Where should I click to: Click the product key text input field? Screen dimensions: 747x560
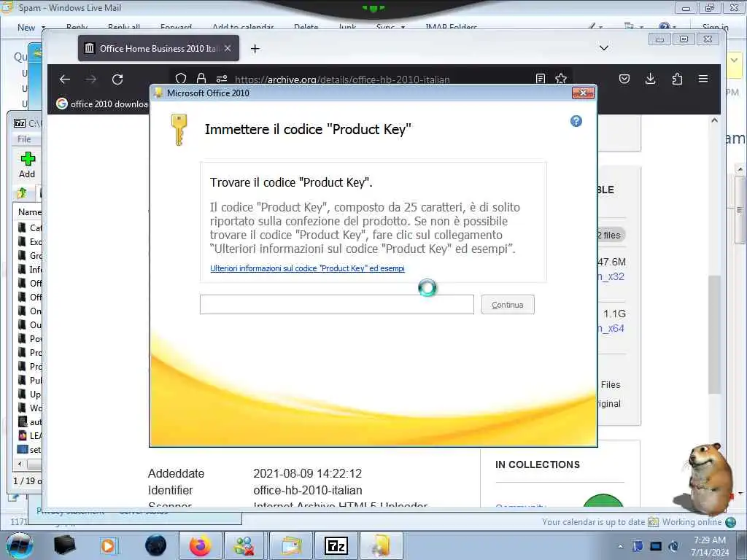pyautogui.click(x=337, y=304)
